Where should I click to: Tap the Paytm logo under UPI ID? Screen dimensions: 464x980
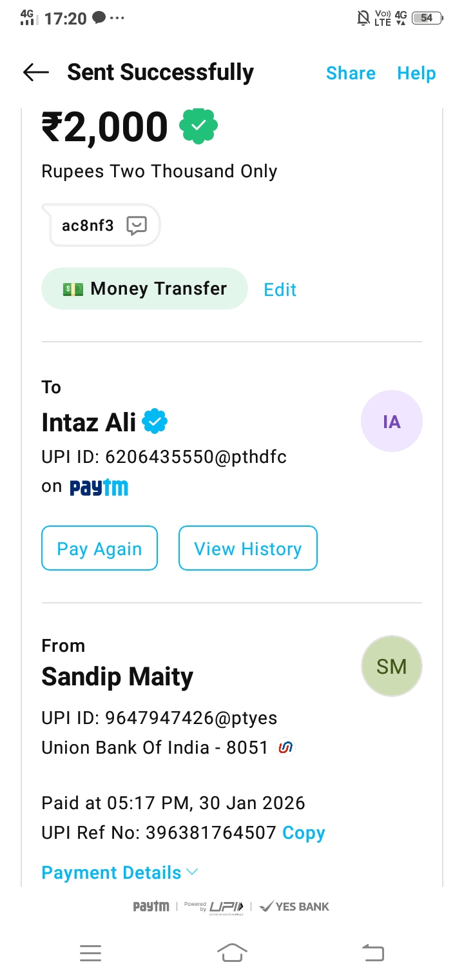[99, 487]
